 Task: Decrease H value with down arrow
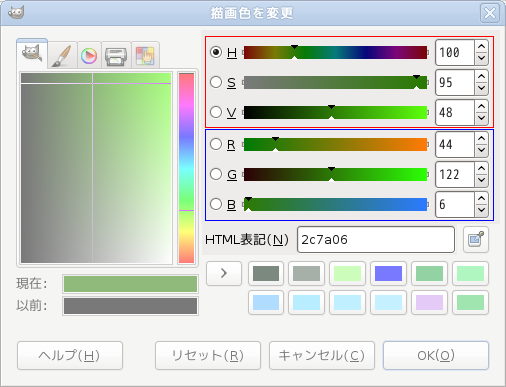click(x=481, y=58)
